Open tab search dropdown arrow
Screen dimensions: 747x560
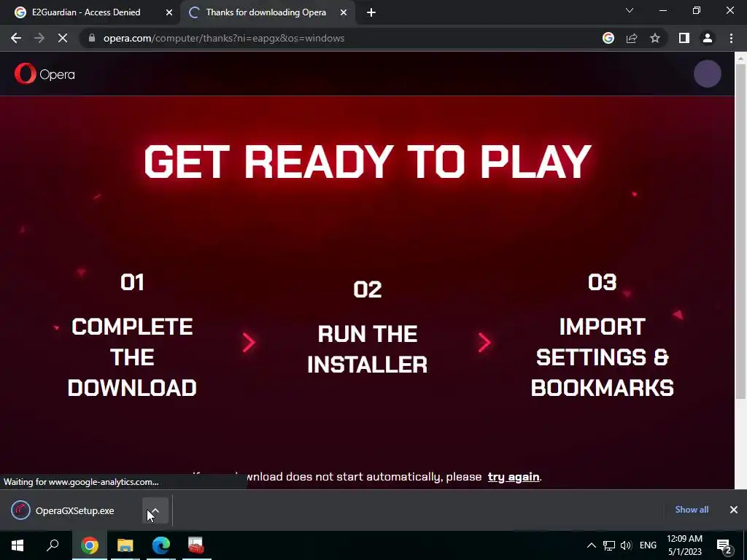click(630, 10)
